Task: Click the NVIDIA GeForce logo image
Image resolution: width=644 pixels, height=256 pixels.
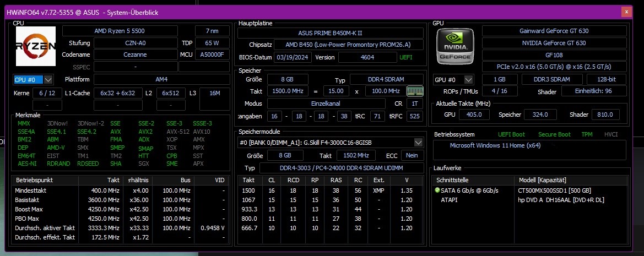Action: coord(455,46)
